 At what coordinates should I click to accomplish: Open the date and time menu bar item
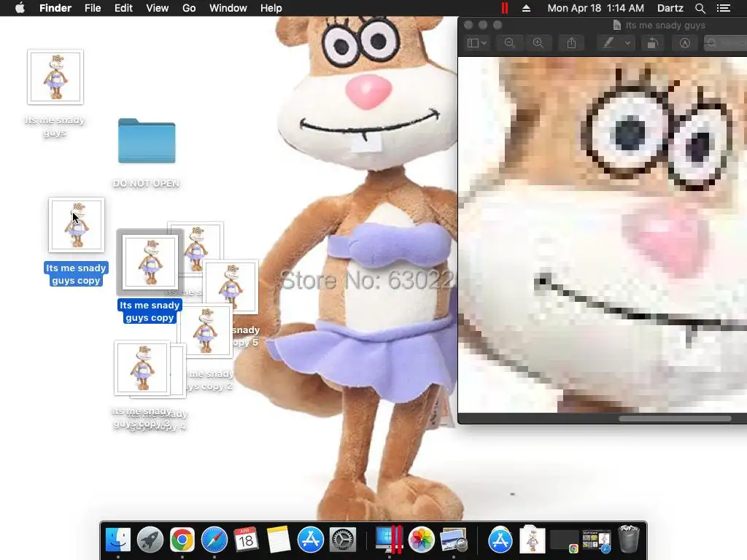pos(595,8)
